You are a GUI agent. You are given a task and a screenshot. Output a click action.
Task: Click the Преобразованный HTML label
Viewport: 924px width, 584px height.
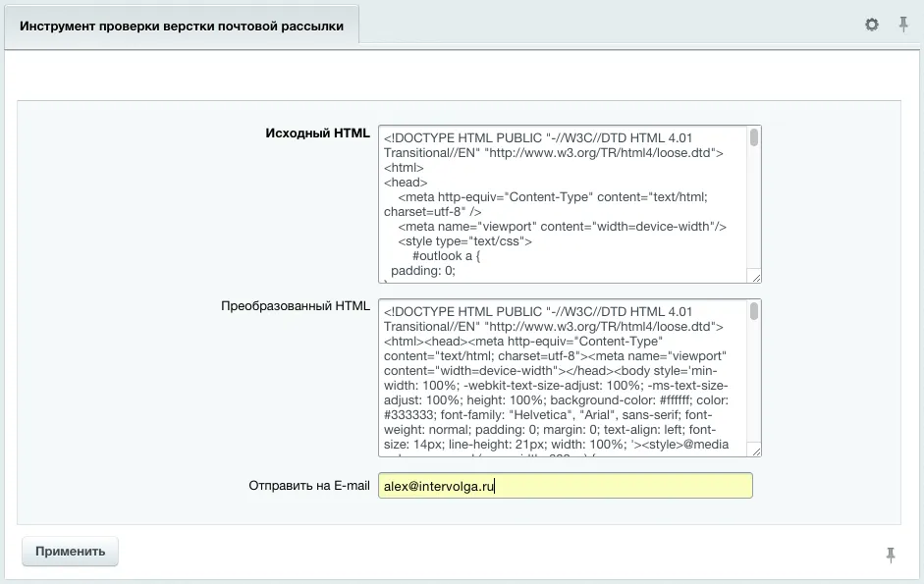point(296,305)
